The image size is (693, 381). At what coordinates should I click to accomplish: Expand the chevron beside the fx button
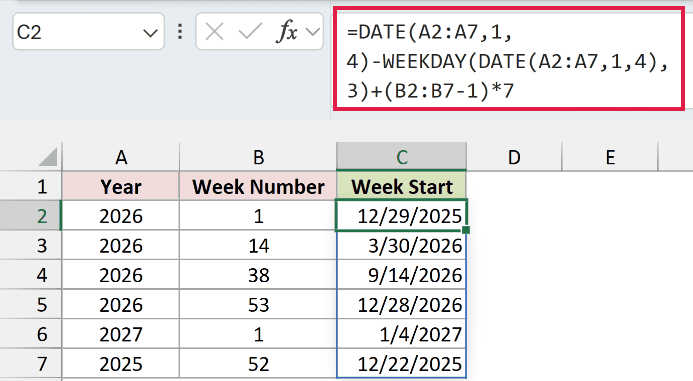[313, 32]
